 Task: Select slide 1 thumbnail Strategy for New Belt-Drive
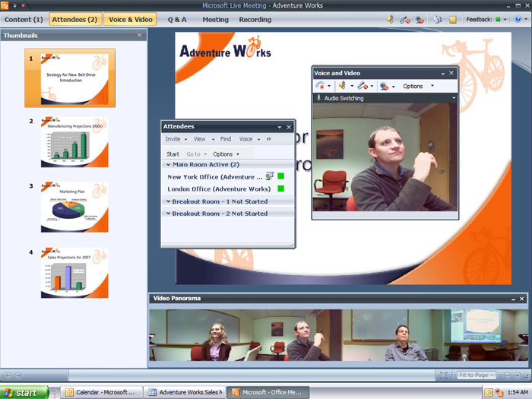(70, 78)
